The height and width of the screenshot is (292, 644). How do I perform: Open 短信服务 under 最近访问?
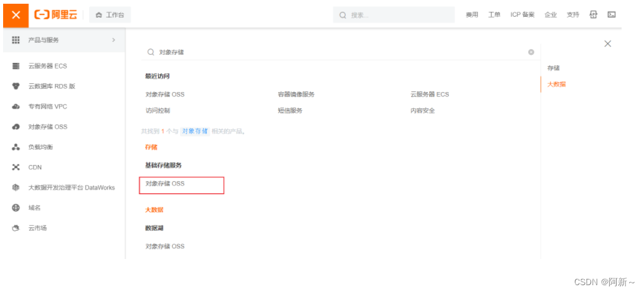pyautogui.click(x=290, y=110)
